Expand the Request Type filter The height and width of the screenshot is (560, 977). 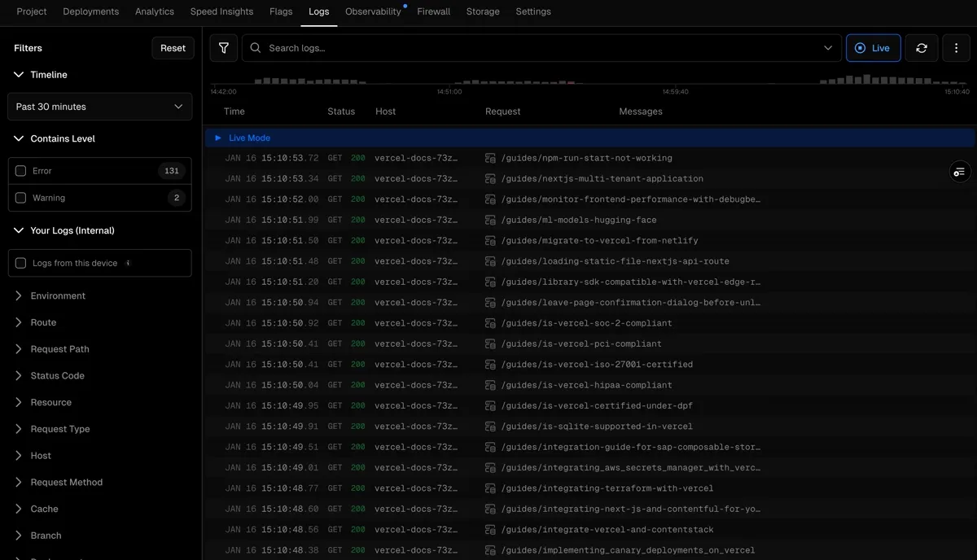click(x=52, y=429)
